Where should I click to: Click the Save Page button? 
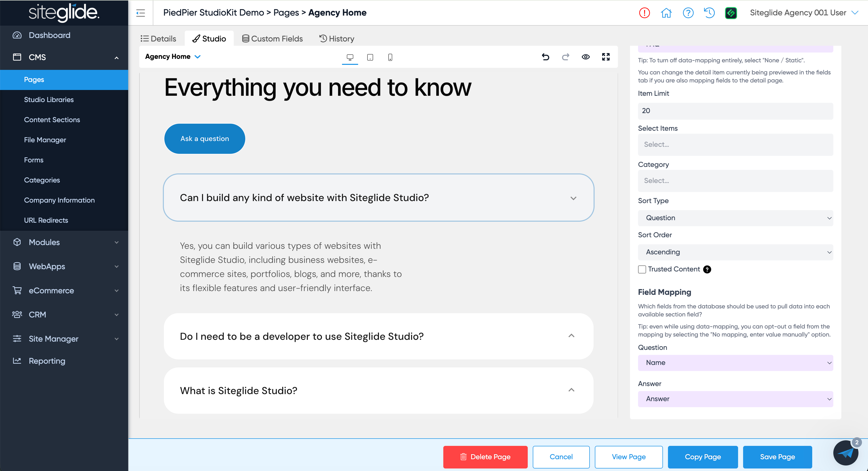(777, 457)
